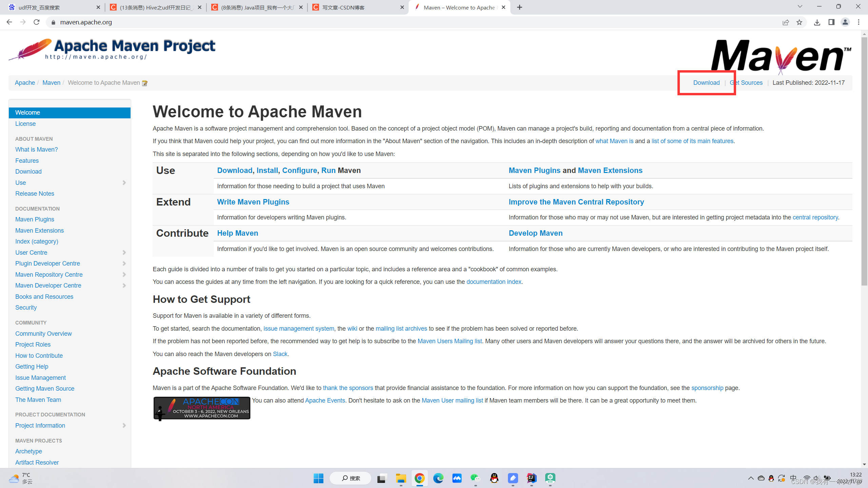Click Download link in the top right bar

[x=706, y=83]
